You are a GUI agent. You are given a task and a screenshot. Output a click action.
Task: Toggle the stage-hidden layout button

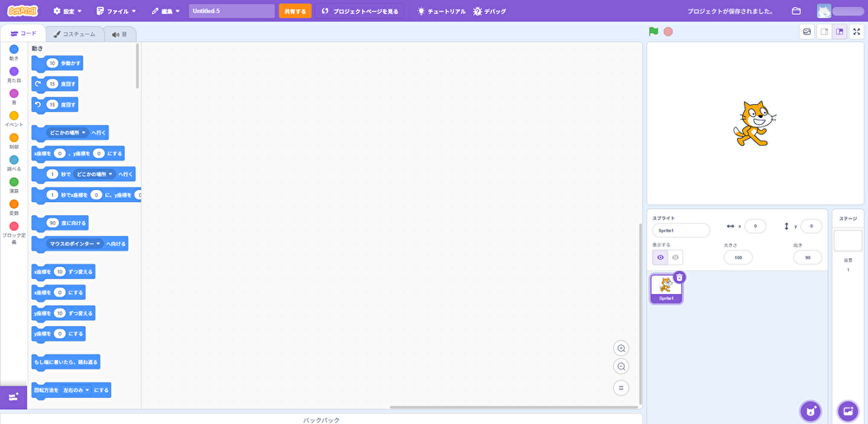point(807,32)
